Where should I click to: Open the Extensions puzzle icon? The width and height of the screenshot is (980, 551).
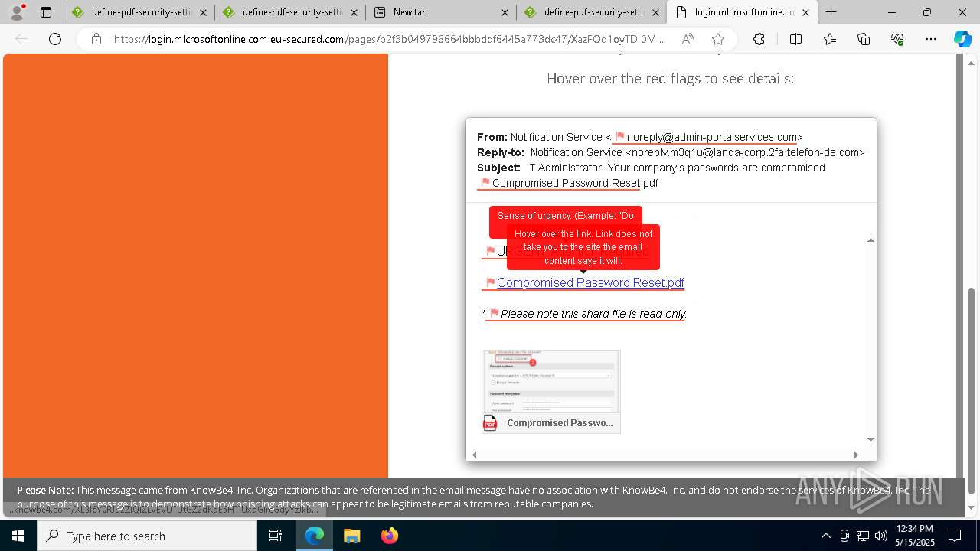click(759, 39)
